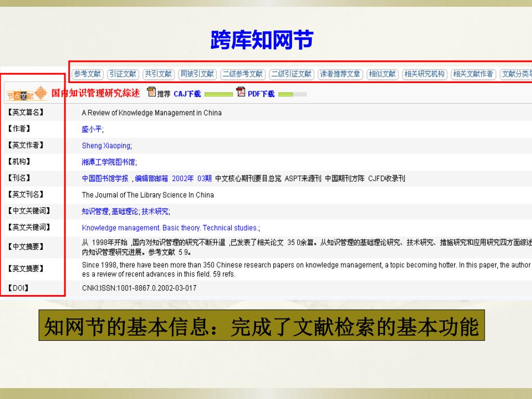This screenshot has width=532, height=399.
Task: Show 相关研究机构 tab
Action: click(424, 74)
